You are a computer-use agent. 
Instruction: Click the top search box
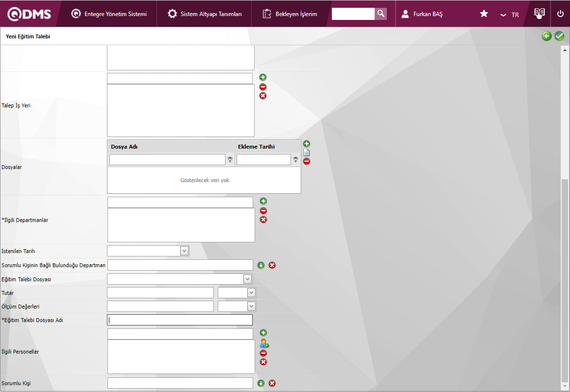[353, 14]
